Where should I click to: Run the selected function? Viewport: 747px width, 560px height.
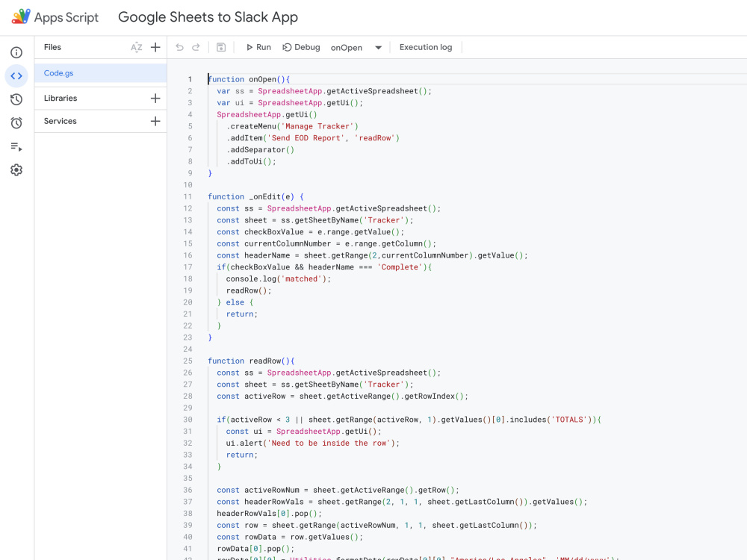click(258, 47)
